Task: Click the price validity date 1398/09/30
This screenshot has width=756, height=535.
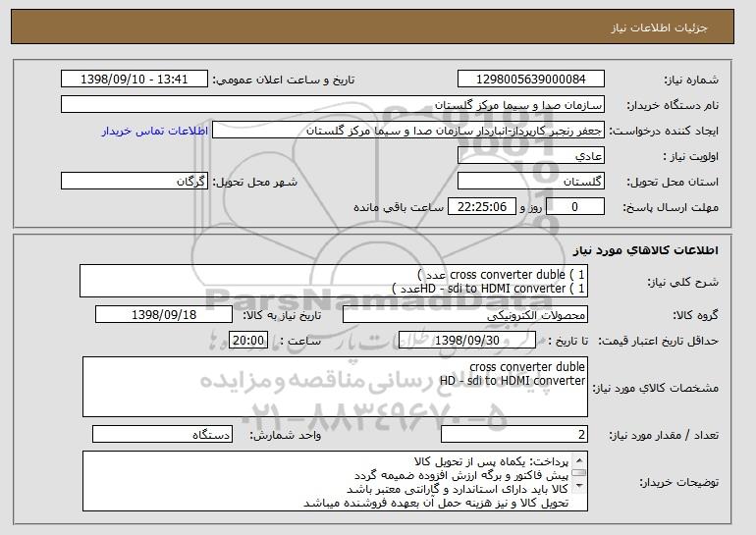Action: pos(467,341)
